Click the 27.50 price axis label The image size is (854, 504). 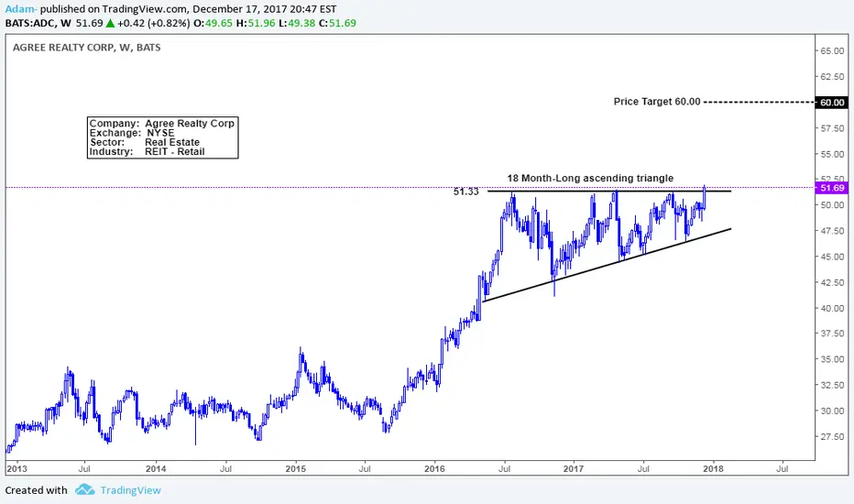832,436
